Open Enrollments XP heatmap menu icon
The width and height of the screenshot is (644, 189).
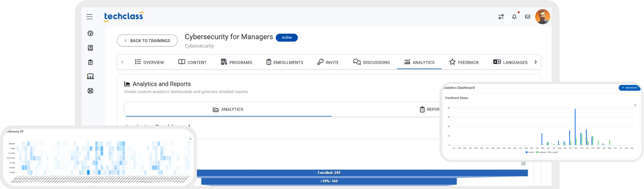pyautogui.click(x=190, y=139)
